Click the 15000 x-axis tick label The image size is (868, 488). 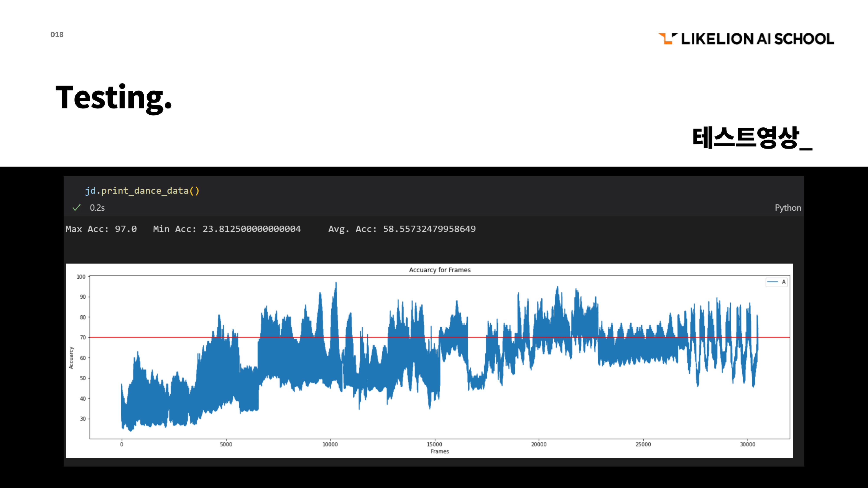(434, 444)
